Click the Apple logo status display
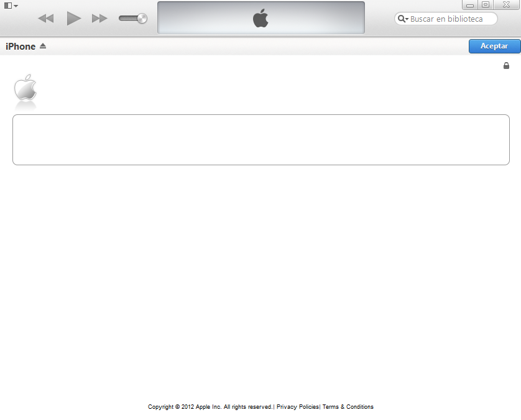Screen dimensions: 521x420 click(x=261, y=17)
